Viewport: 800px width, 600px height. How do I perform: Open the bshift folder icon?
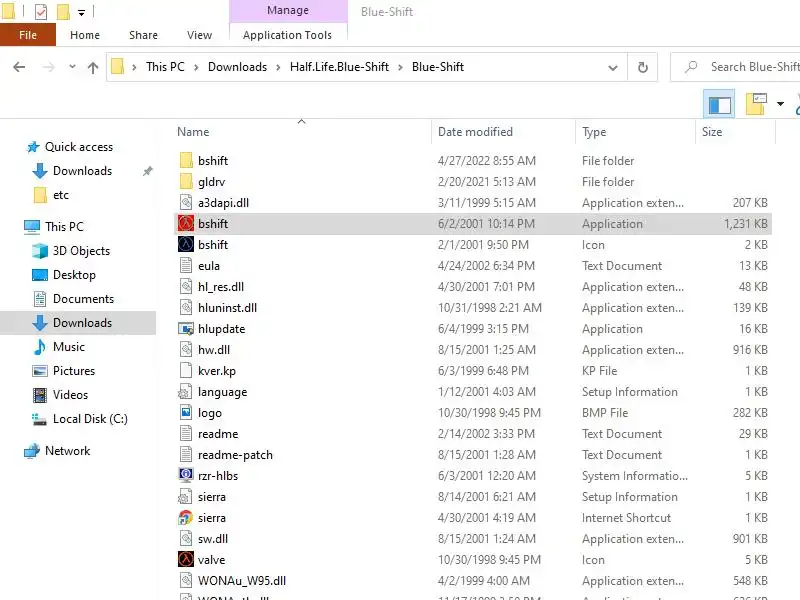click(186, 161)
